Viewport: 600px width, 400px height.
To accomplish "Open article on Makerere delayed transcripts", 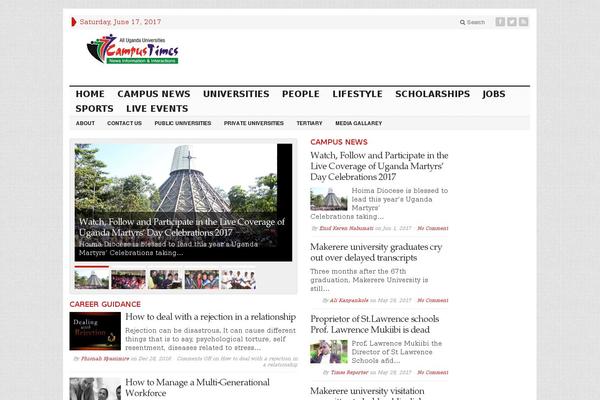I will pos(376,252).
